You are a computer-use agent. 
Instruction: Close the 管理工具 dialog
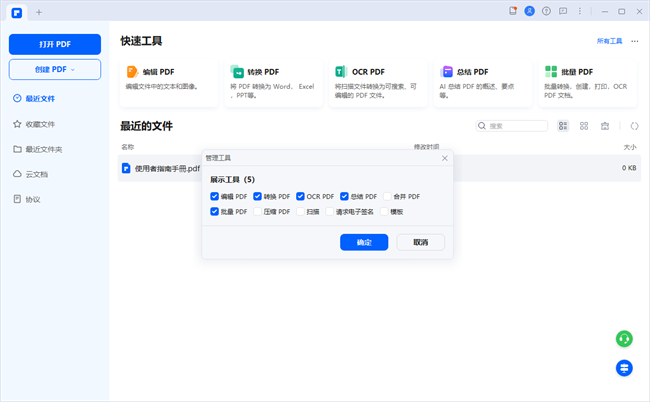point(444,158)
